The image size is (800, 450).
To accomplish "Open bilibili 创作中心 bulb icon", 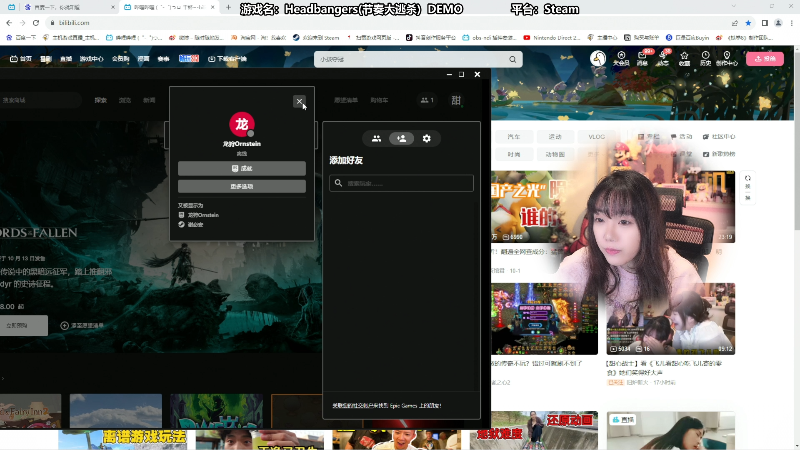I will tap(727, 58).
